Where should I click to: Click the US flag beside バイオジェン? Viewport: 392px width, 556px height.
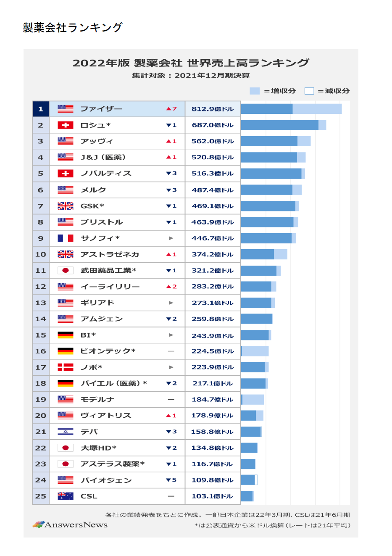[x=66, y=480]
